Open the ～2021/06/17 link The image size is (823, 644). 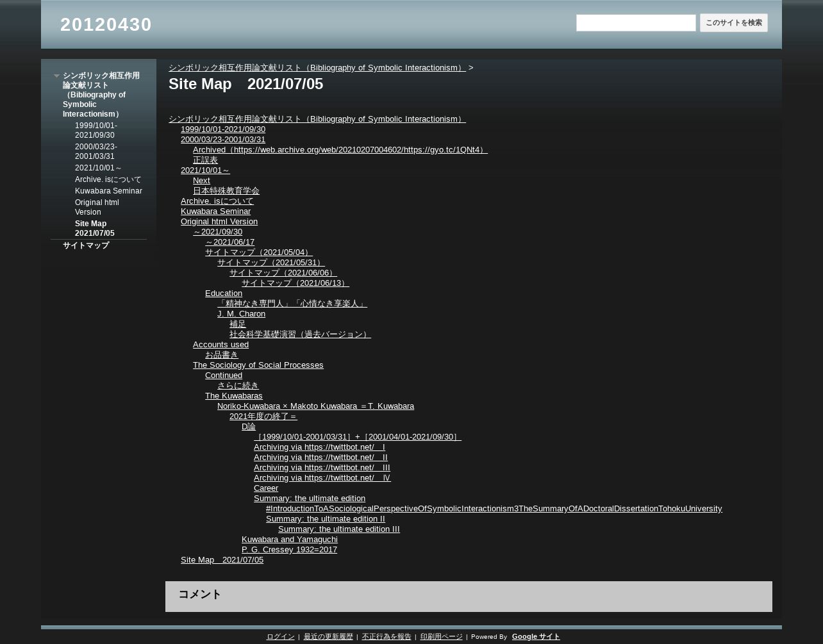(x=229, y=242)
